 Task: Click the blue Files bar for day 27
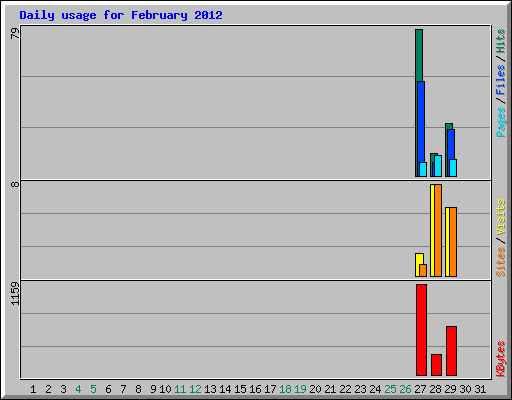coord(421,122)
